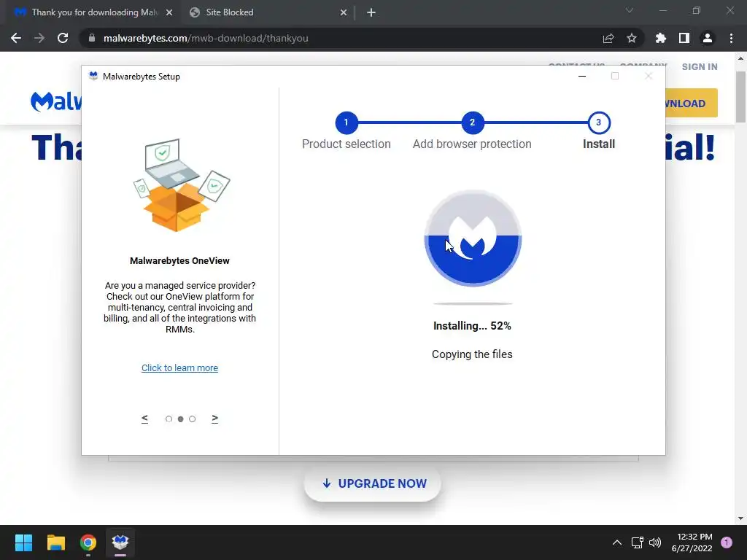
Task: Show the next carousel slide arrow
Action: pyautogui.click(x=215, y=419)
